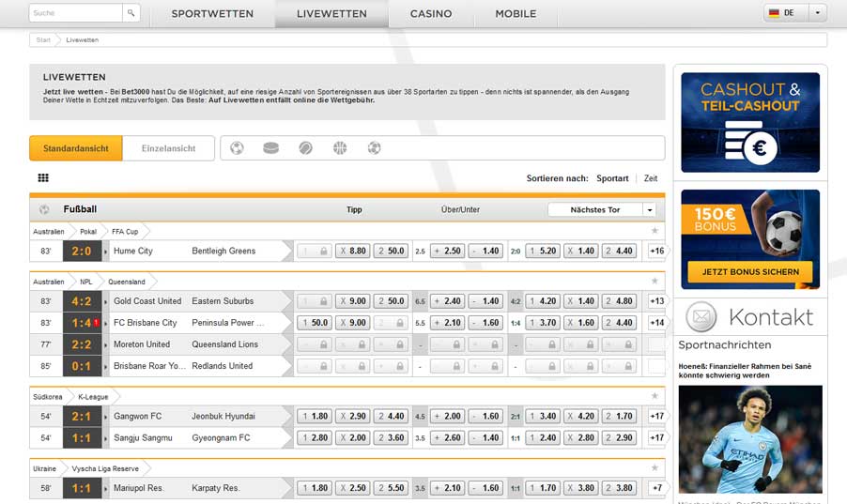Click the Vyscha Liga Reserve breadcrumb tag
Image resolution: width=847 pixels, height=504 pixels.
coord(105,468)
